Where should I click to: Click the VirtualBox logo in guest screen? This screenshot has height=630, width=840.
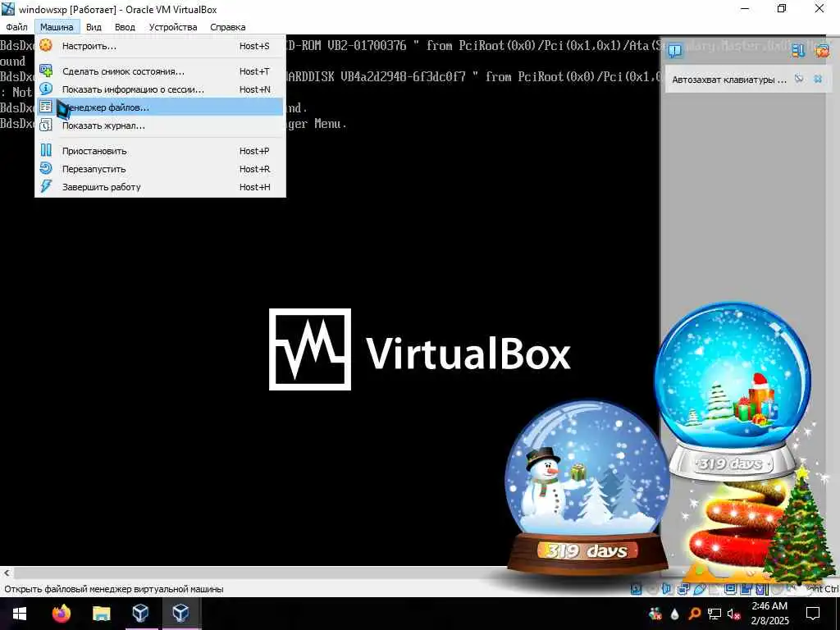click(420, 349)
